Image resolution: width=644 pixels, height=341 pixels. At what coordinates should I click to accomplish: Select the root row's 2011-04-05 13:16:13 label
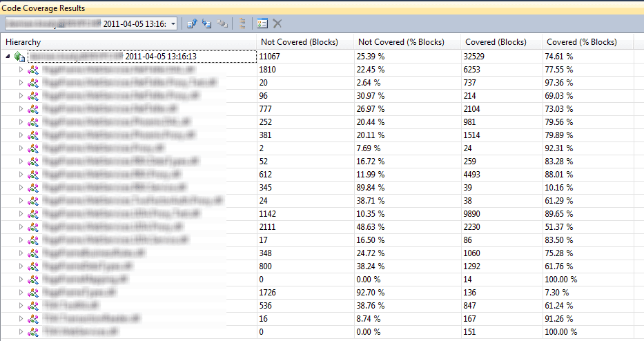pos(161,56)
